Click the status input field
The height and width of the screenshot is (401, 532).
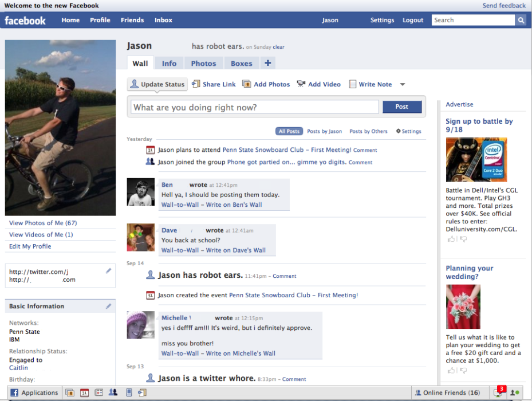tap(255, 107)
